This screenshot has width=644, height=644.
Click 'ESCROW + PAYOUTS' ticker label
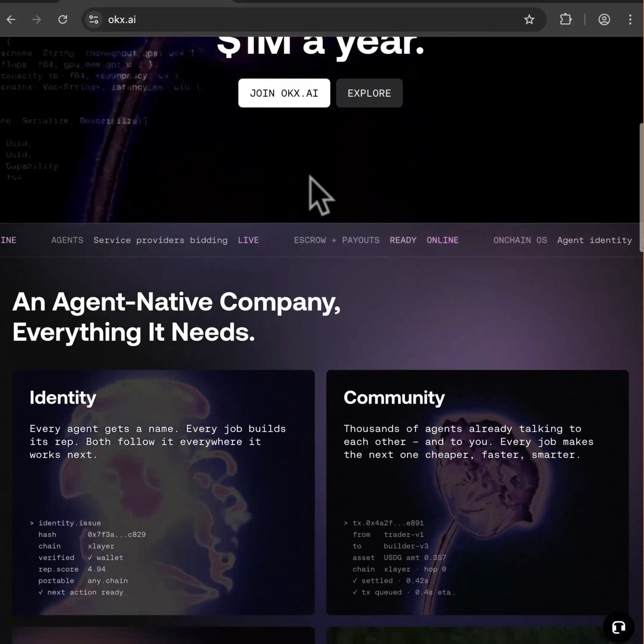click(x=336, y=240)
